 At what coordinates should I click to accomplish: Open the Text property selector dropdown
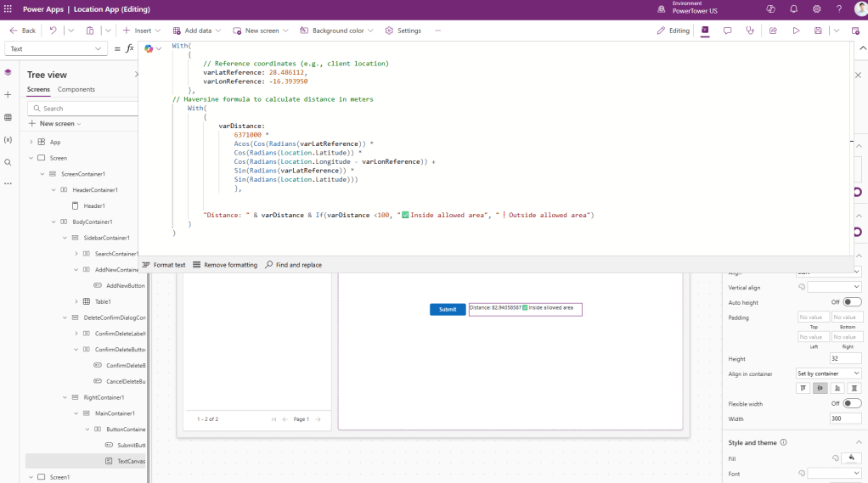55,49
